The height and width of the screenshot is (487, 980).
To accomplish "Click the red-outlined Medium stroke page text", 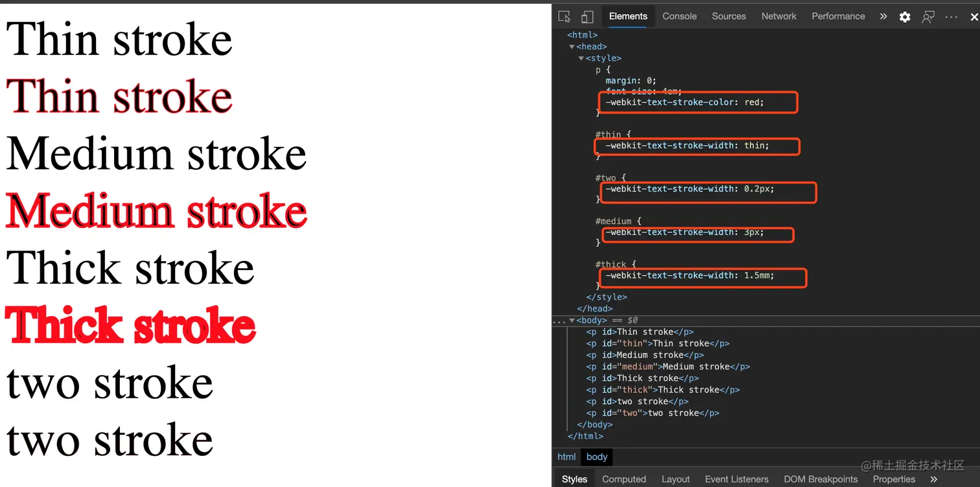I will (x=156, y=211).
